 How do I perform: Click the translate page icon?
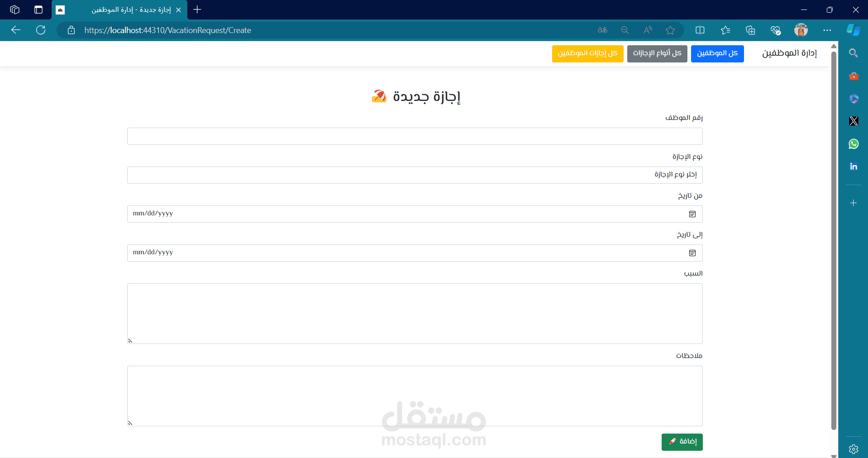click(x=602, y=30)
